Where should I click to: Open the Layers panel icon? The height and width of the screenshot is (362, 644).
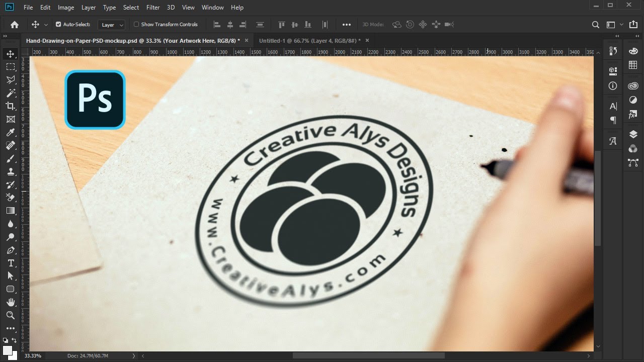coord(633,134)
